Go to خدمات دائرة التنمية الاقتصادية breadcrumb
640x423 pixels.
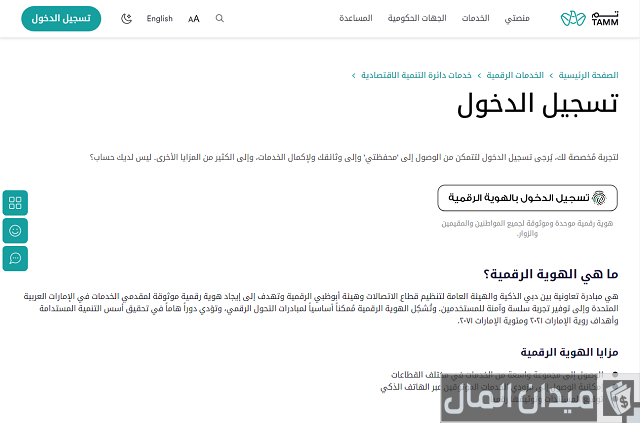point(416,75)
